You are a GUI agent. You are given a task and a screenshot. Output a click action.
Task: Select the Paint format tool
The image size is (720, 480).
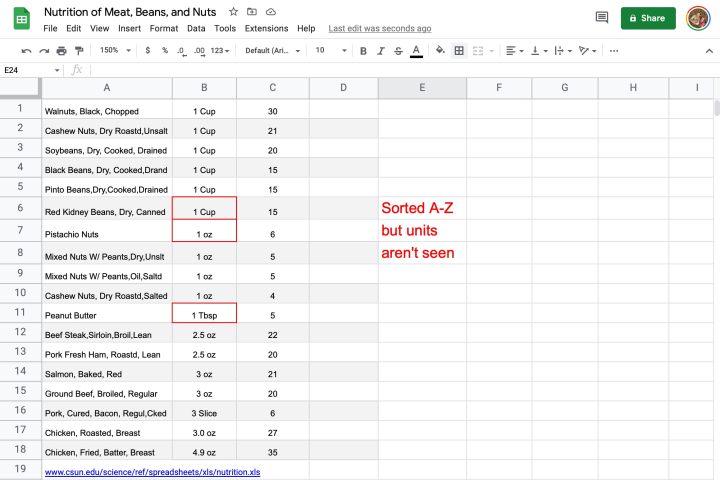pyautogui.click(x=79, y=51)
